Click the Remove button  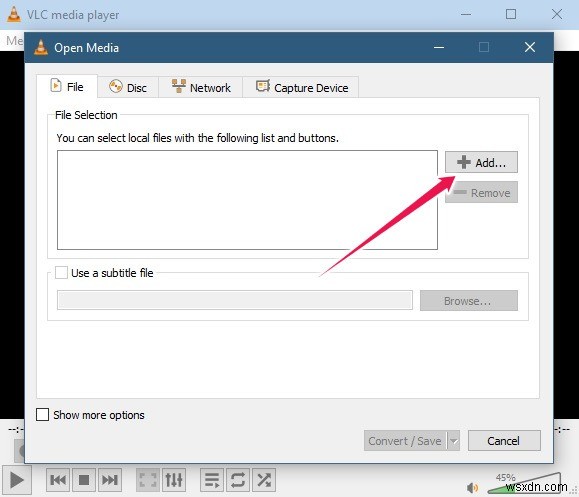481,192
